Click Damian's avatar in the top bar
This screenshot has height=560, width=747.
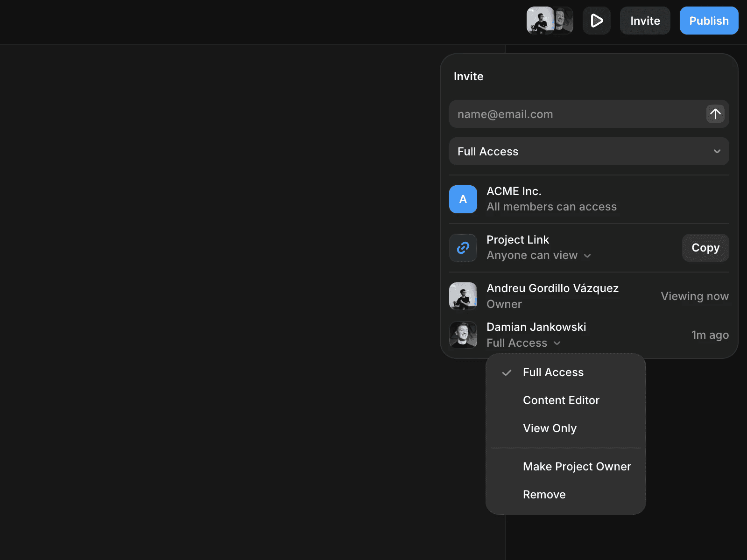[x=564, y=21]
